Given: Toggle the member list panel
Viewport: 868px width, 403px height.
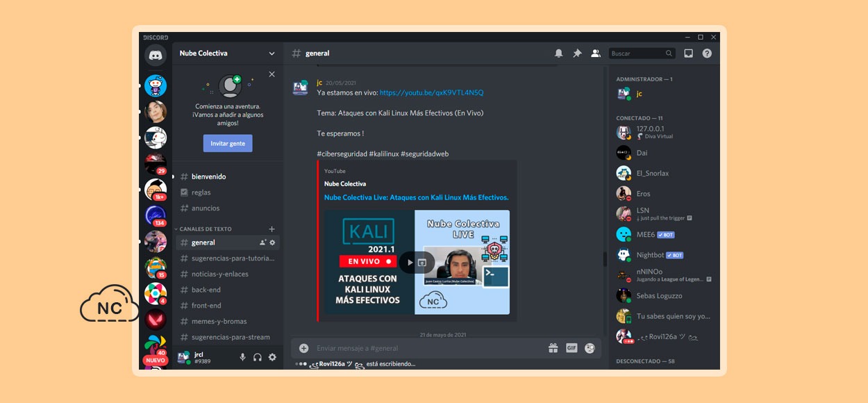Looking at the screenshot, I should click(595, 54).
